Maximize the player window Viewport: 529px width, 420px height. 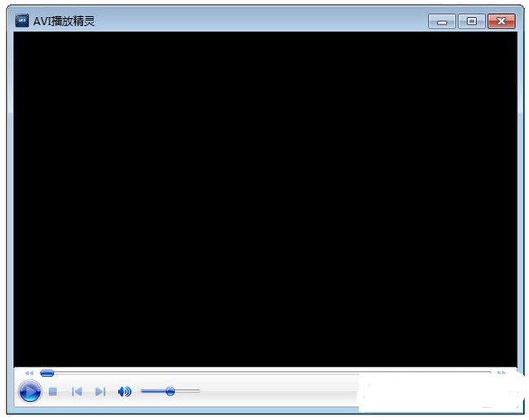click(470, 21)
